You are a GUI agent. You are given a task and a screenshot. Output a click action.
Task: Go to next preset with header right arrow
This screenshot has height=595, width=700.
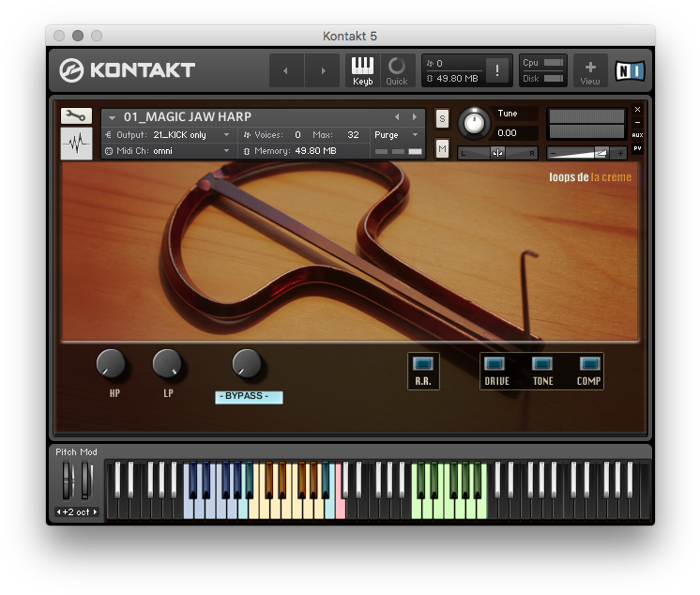click(323, 70)
